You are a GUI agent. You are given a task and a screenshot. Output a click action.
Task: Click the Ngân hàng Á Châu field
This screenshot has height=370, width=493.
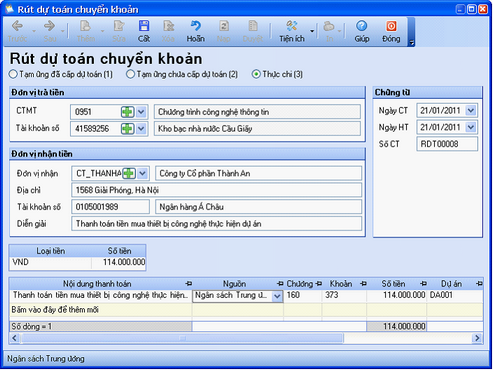coord(259,207)
